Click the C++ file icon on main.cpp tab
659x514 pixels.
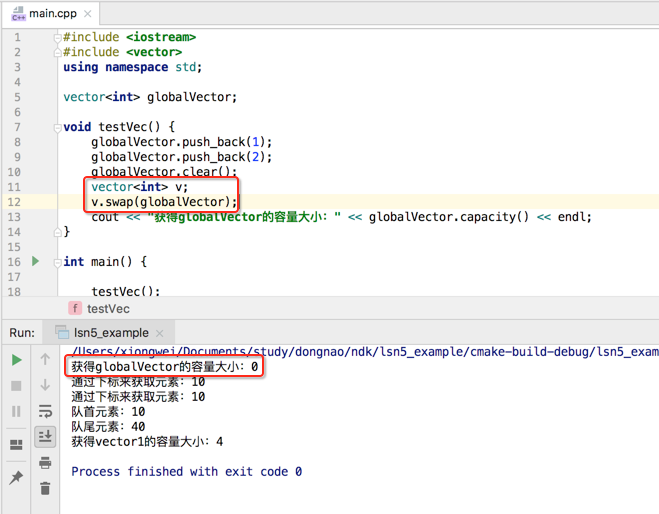tap(18, 13)
